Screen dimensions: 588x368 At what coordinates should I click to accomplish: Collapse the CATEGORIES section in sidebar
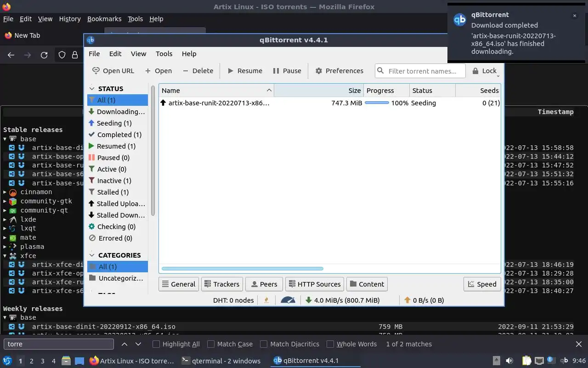(92, 255)
